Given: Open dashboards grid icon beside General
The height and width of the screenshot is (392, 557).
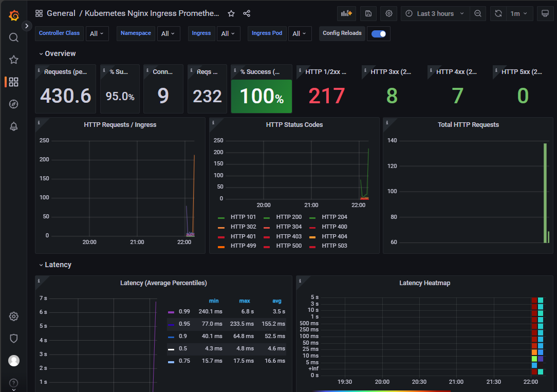Looking at the screenshot, I should coord(39,13).
